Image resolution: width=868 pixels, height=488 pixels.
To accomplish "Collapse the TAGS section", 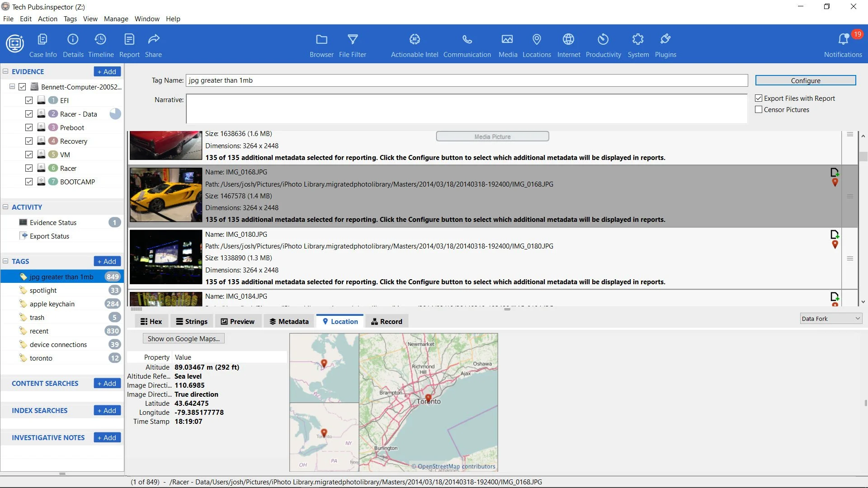I will [x=5, y=261].
